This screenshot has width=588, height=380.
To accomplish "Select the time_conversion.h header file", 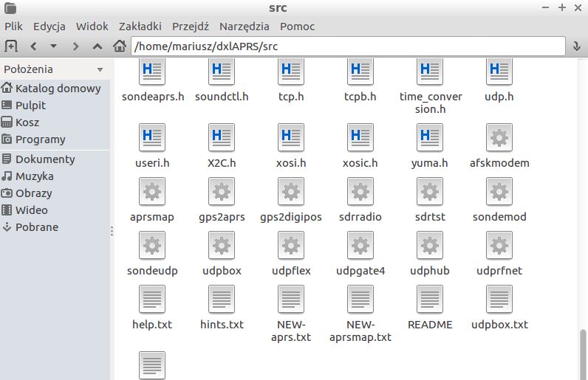I will coord(430,87).
